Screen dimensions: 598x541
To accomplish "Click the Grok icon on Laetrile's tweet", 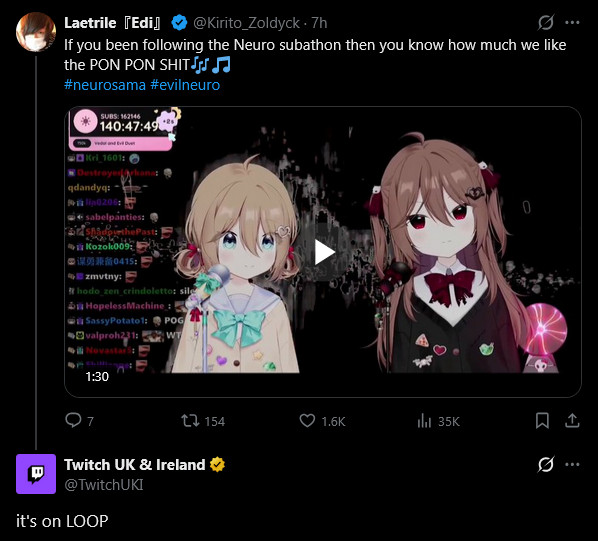I will [x=546, y=22].
